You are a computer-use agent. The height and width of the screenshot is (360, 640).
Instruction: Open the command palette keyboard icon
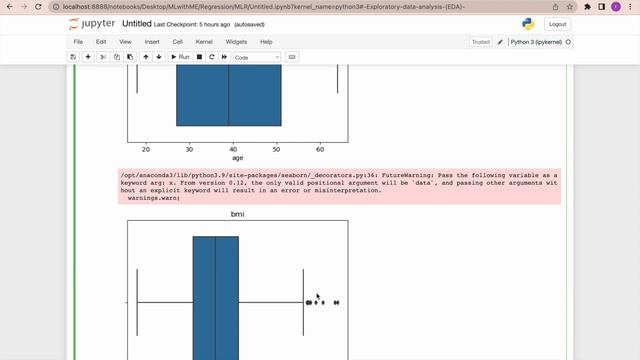[292, 57]
